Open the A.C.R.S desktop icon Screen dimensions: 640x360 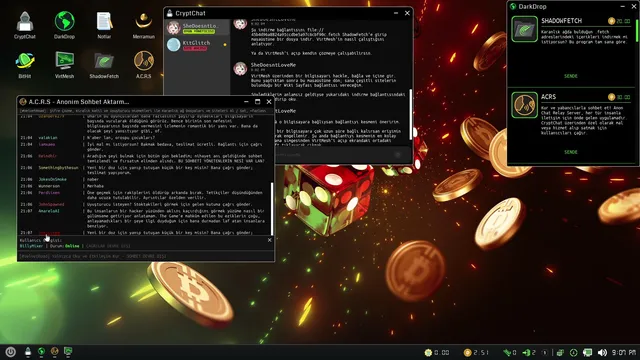144,64
